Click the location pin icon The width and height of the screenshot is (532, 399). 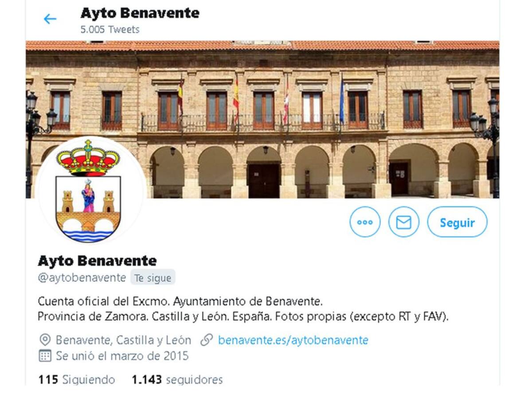click(x=45, y=340)
